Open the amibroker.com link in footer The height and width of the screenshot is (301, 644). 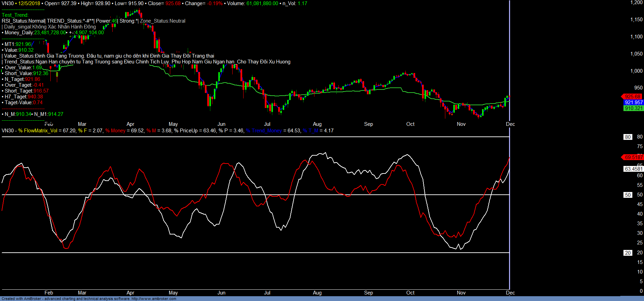coord(154,299)
